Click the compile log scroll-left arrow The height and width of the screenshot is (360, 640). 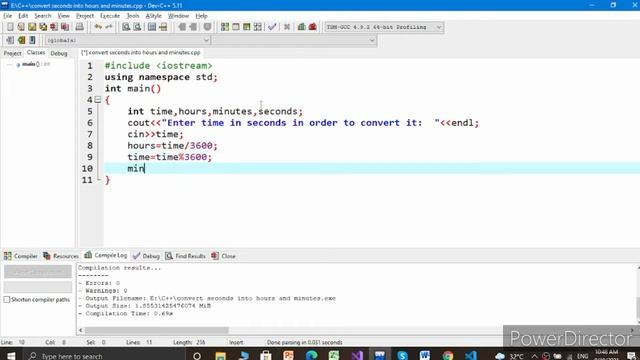(x=81, y=330)
